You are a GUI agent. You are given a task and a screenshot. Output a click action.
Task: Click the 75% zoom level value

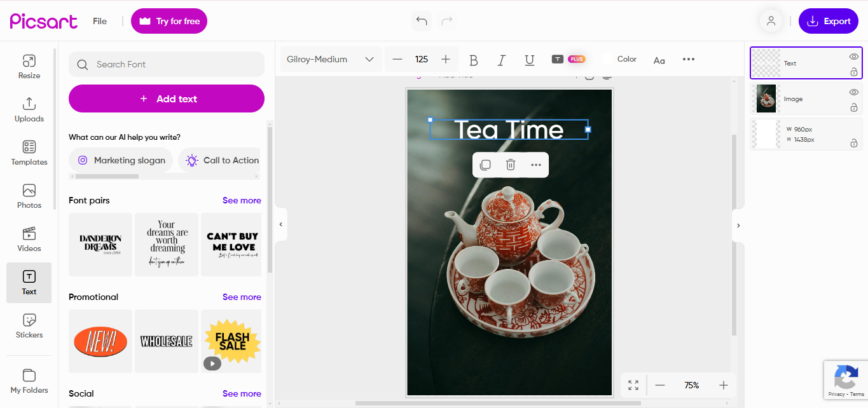click(691, 385)
